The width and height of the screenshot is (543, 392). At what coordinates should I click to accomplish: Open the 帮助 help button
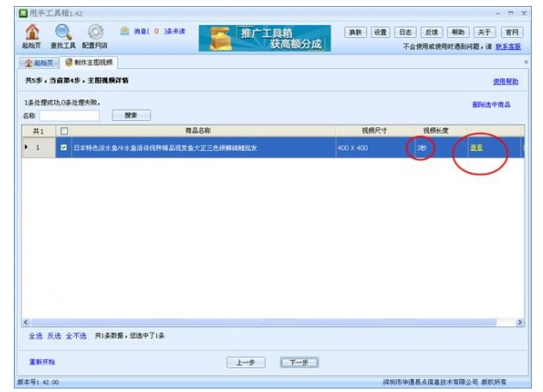pyautogui.click(x=458, y=32)
